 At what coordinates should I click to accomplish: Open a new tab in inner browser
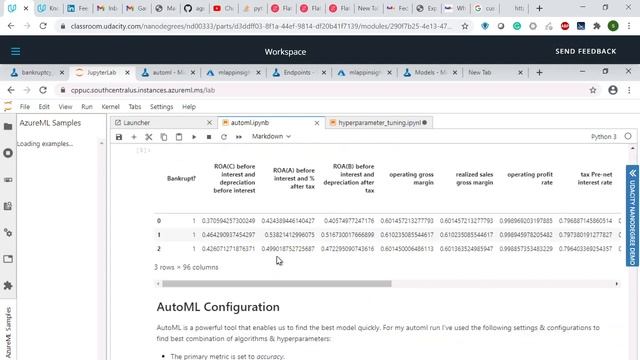(x=539, y=72)
